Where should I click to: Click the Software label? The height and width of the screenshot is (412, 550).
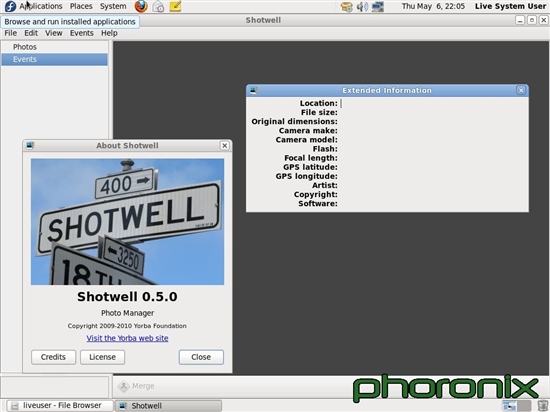pos(318,203)
